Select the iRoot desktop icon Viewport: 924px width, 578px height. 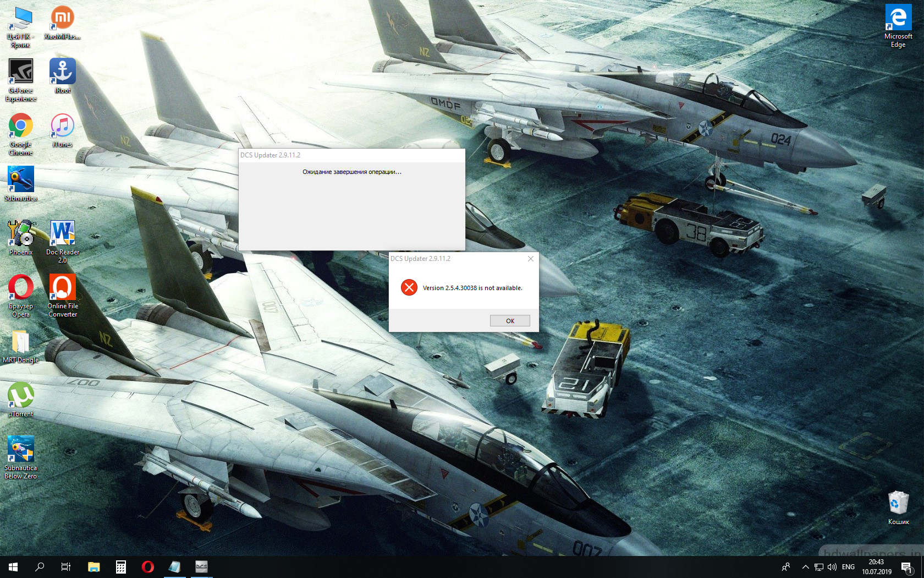62,76
